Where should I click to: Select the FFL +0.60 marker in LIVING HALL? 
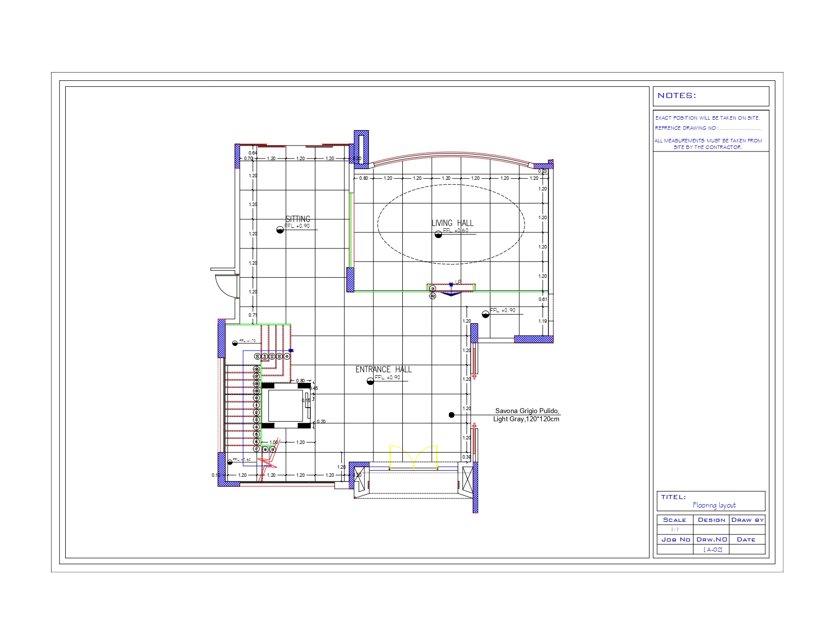click(x=438, y=234)
